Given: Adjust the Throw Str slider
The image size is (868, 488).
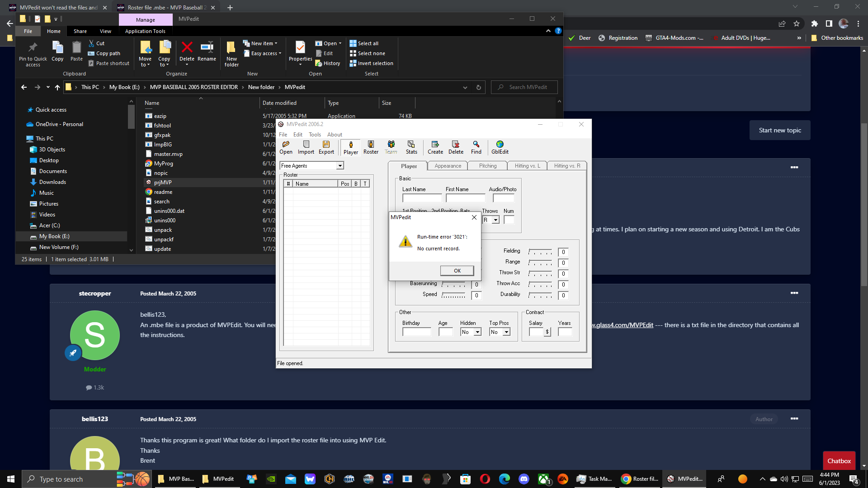Looking at the screenshot, I should pos(540,273).
